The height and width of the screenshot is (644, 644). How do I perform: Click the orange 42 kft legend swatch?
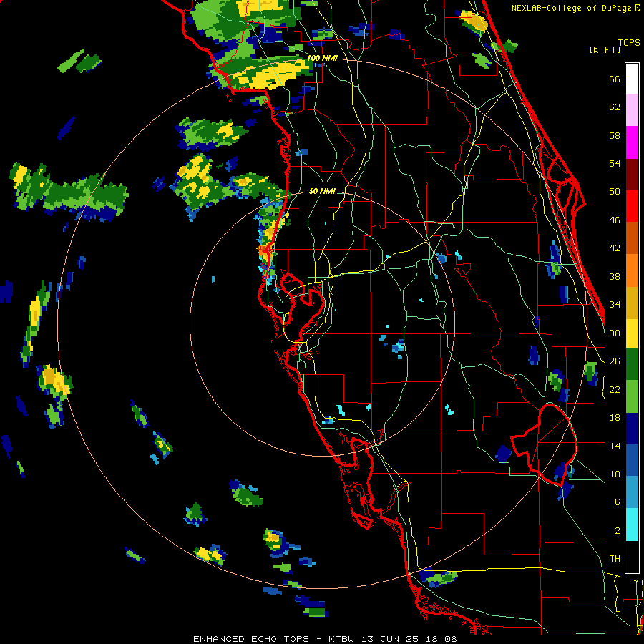point(632,270)
